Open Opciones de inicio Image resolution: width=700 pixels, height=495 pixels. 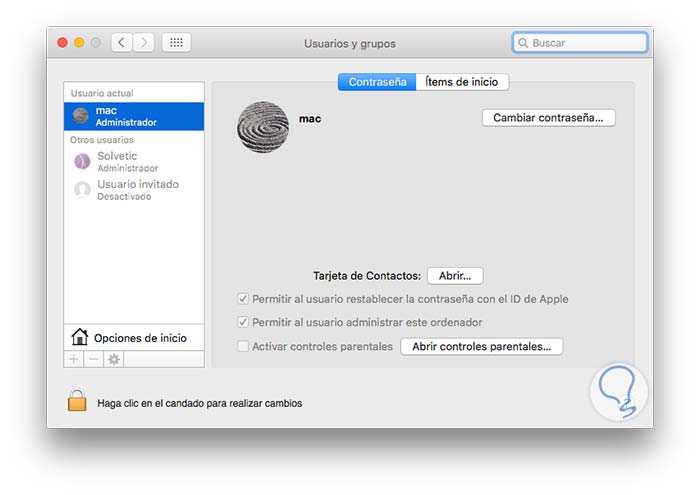point(134,337)
